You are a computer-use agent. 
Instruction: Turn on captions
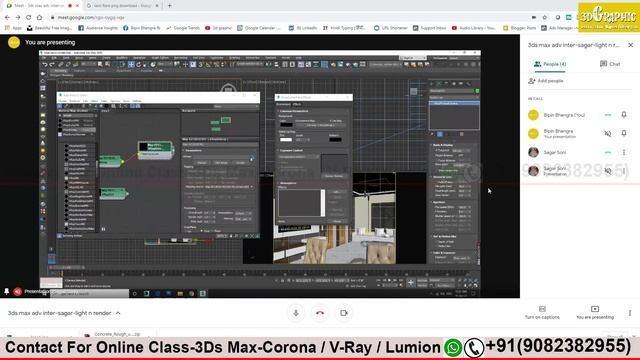tap(542, 312)
